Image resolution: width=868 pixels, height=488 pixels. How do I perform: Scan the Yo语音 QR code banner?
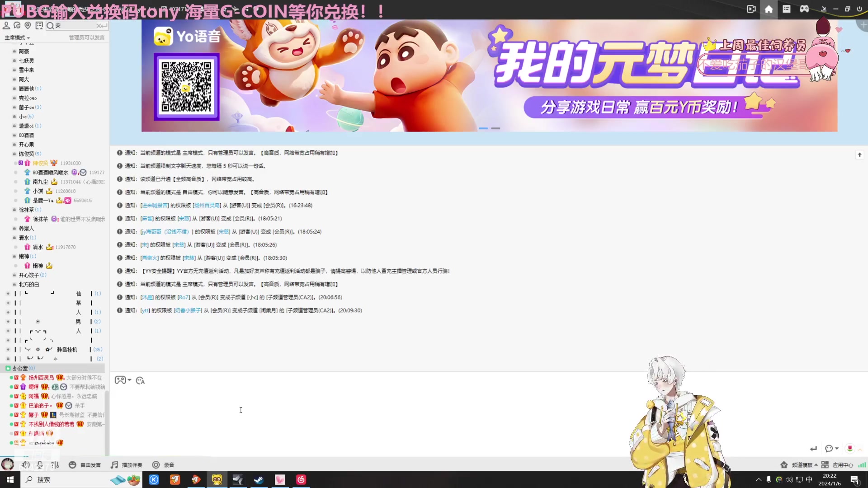[186, 87]
